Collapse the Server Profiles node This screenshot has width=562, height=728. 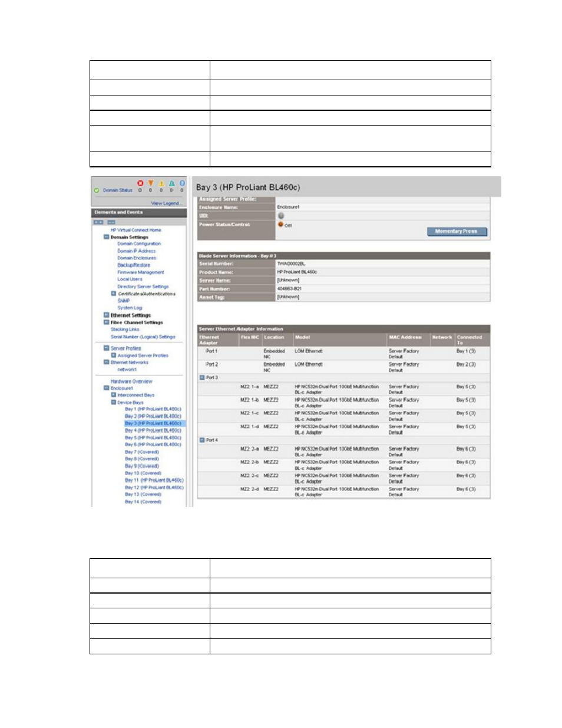click(x=107, y=348)
